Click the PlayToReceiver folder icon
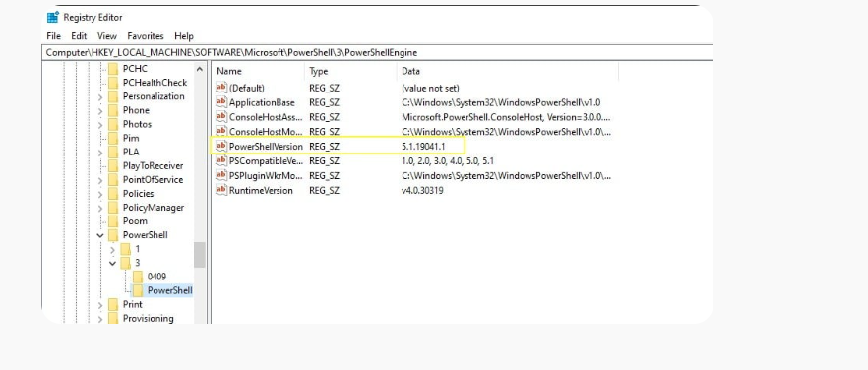868x370 pixels. (113, 165)
